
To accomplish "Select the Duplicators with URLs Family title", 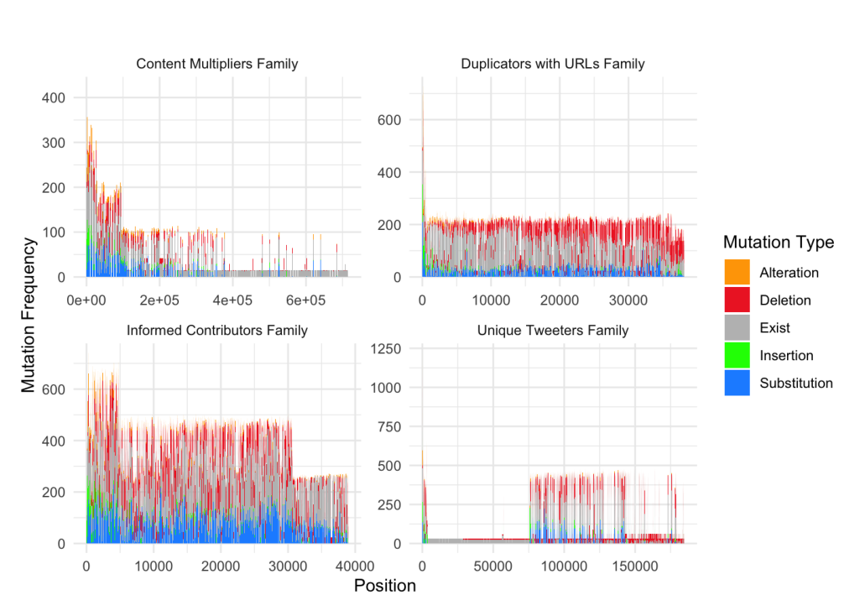I will click(x=553, y=64).
